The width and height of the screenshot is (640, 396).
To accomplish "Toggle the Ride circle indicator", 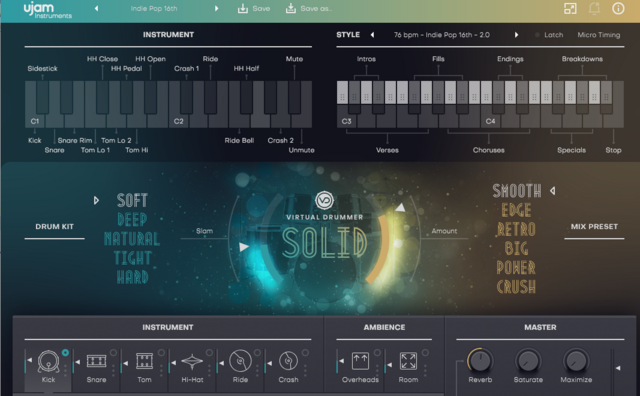I will 257,353.
